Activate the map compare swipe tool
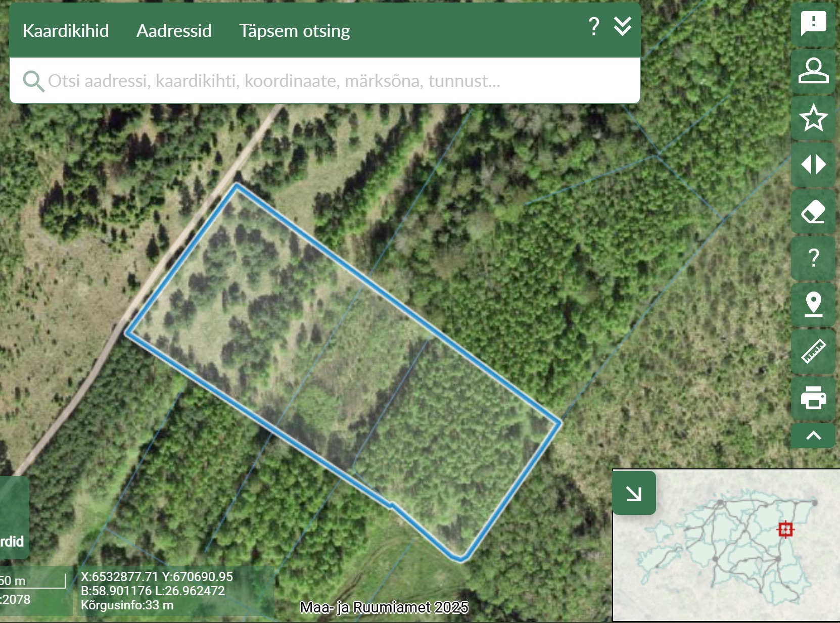Viewport: 840px width, 623px height. [813, 165]
